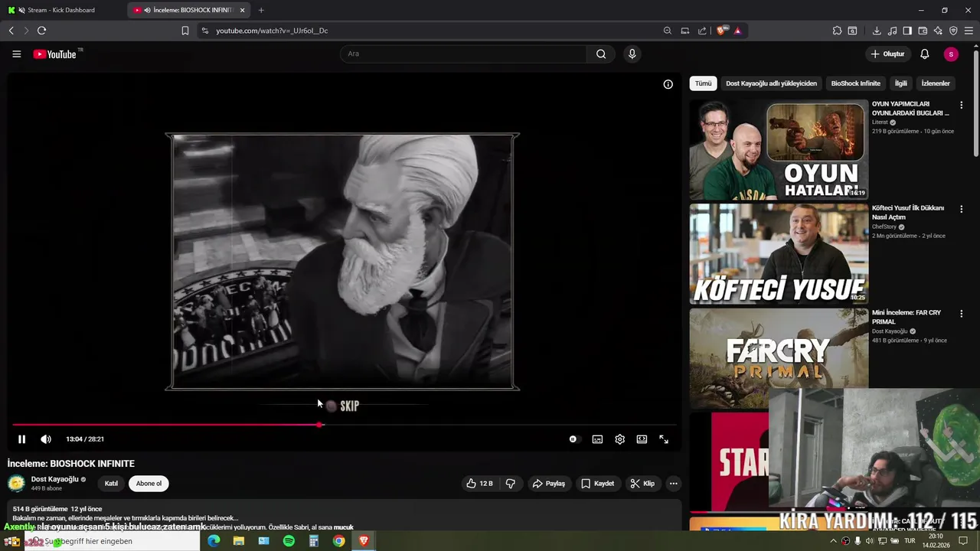This screenshot has width=980, height=551.
Task: Open the YouTube hamburger guide menu
Action: point(16,54)
